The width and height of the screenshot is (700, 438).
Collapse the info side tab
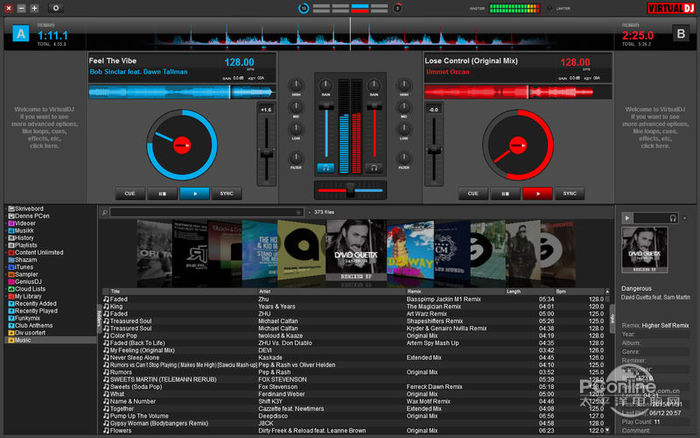tap(612, 319)
